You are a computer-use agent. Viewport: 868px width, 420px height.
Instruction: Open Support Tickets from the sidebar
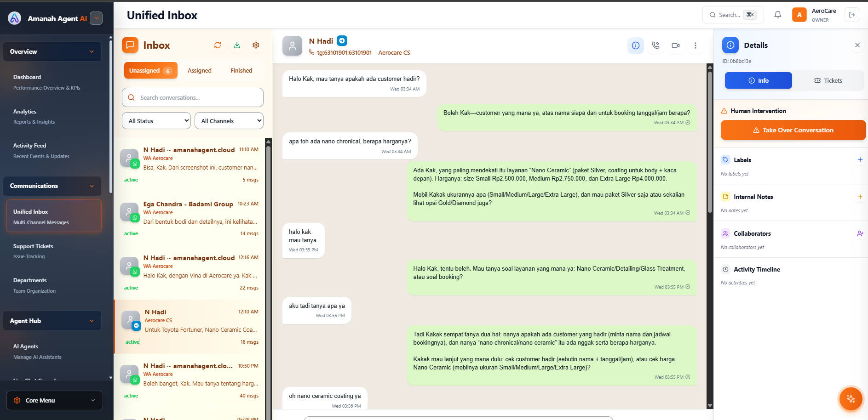pos(33,246)
